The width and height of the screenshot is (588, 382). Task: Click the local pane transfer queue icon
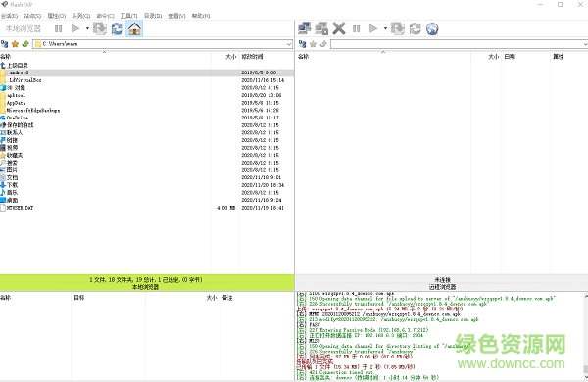pyautogui.click(x=100, y=28)
